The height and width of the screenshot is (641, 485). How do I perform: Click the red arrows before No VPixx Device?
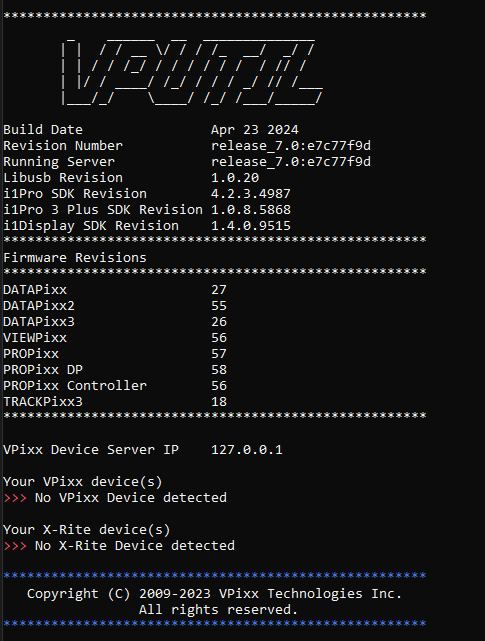coord(15,498)
